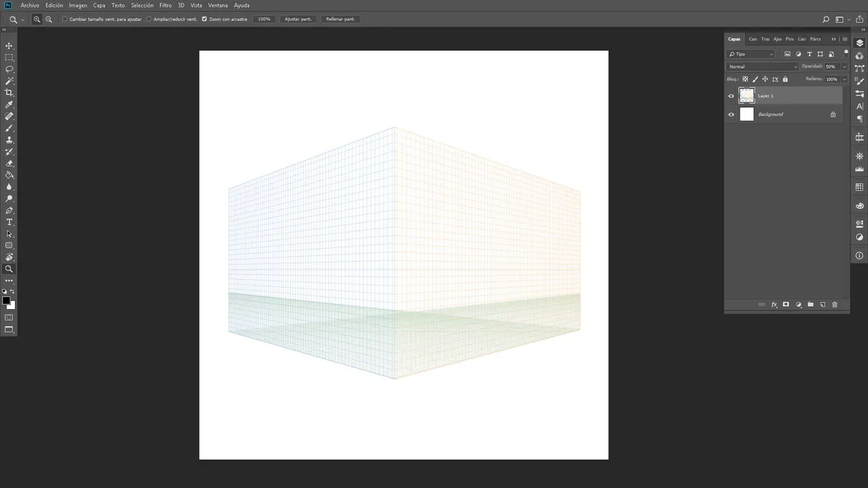
Task: Add layer style via fx icon
Action: coord(774,305)
